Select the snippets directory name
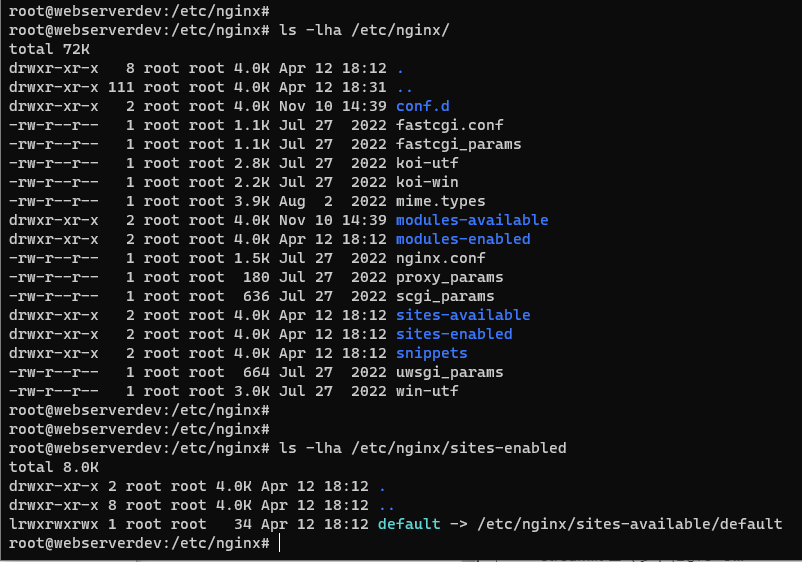Image resolution: width=802 pixels, height=562 pixels. coord(432,353)
